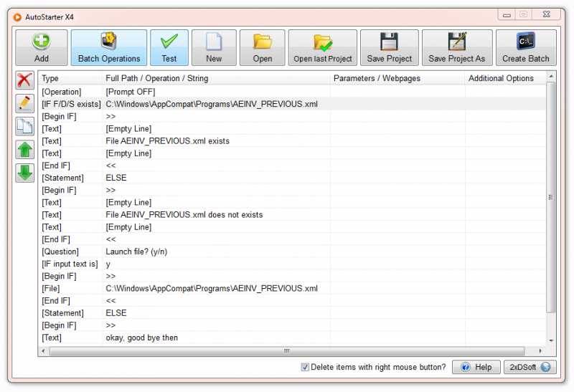The width and height of the screenshot is (574, 392).
Task: Click Save Project
Action: [x=389, y=47]
